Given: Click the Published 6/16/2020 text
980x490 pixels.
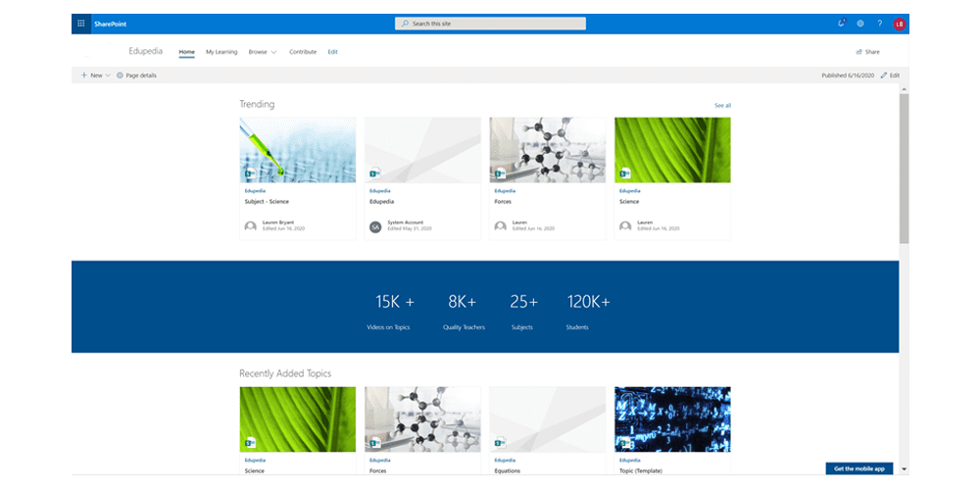Looking at the screenshot, I should pos(848,75).
